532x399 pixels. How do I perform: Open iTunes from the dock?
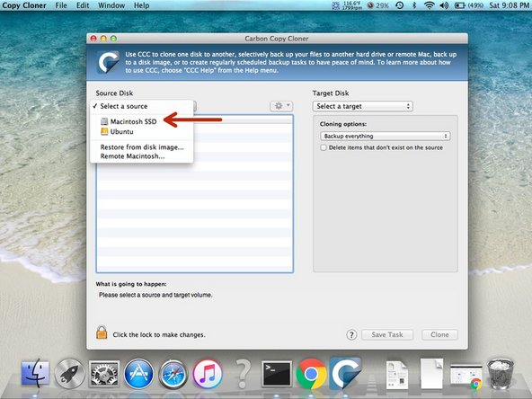pyautogui.click(x=208, y=374)
